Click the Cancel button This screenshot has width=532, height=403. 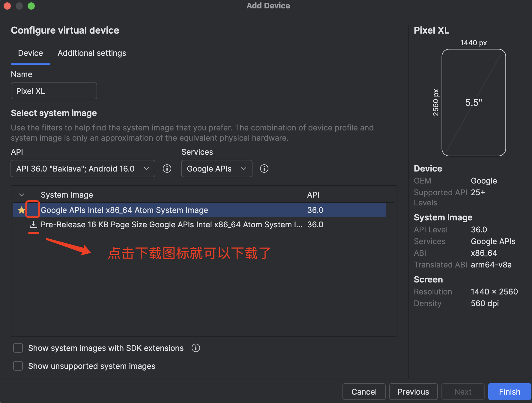pyautogui.click(x=364, y=392)
